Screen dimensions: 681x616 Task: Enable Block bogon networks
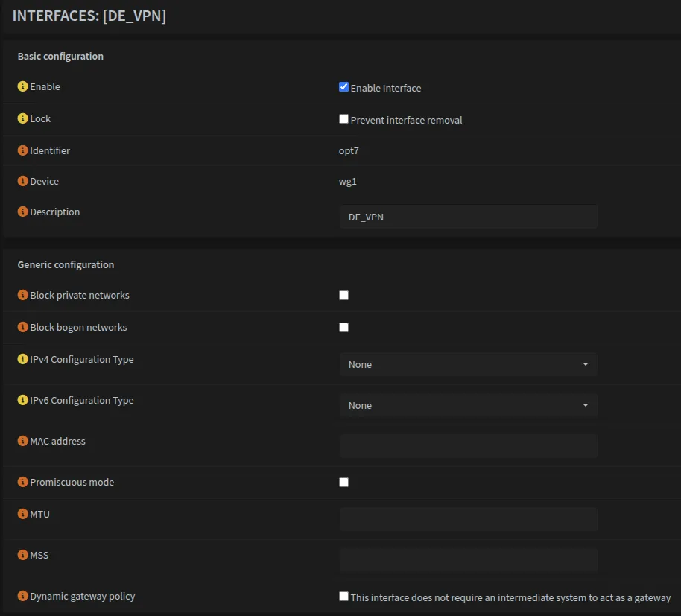[343, 327]
